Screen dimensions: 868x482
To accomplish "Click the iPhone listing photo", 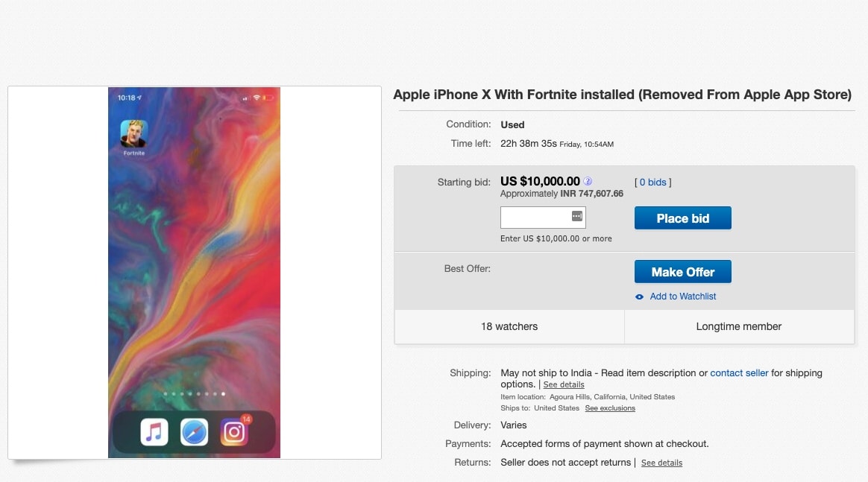I will point(194,272).
